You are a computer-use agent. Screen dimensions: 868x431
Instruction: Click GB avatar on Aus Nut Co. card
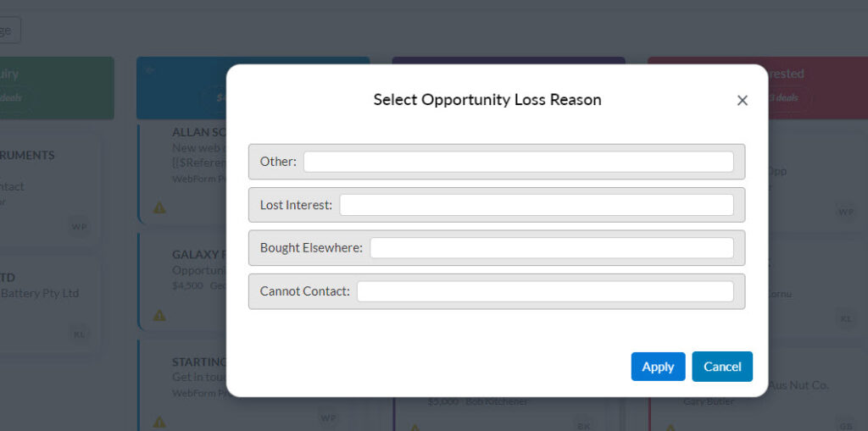(x=845, y=423)
